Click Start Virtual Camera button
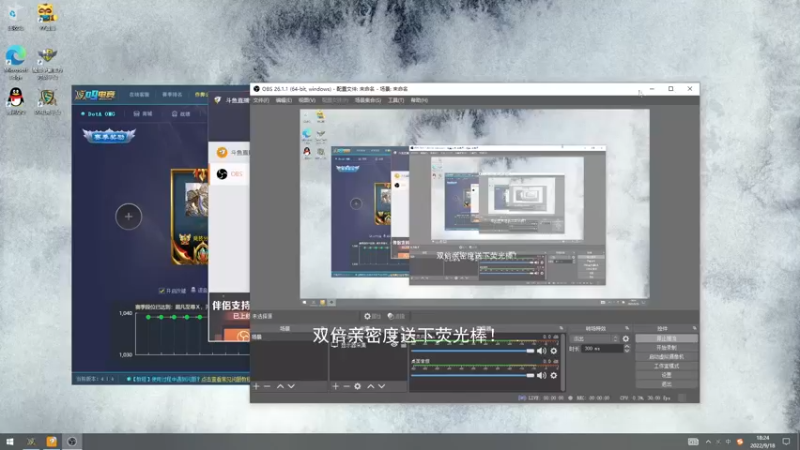 pyautogui.click(x=666, y=357)
